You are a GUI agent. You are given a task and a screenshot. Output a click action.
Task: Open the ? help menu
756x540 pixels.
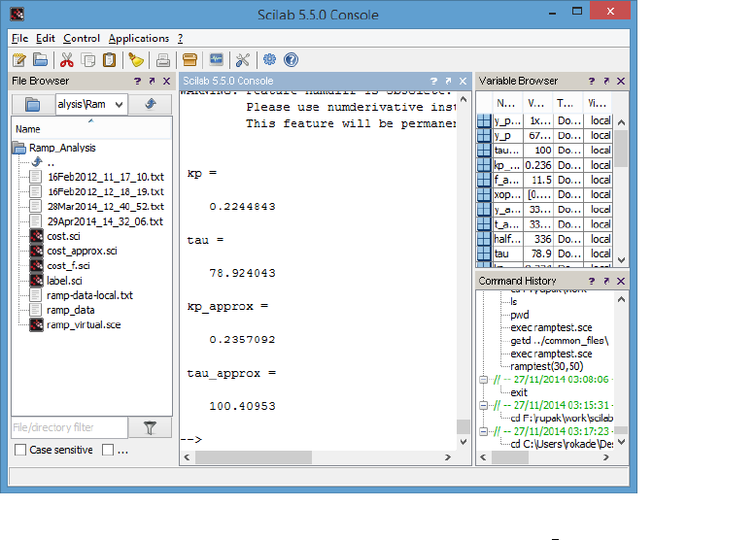(181, 38)
